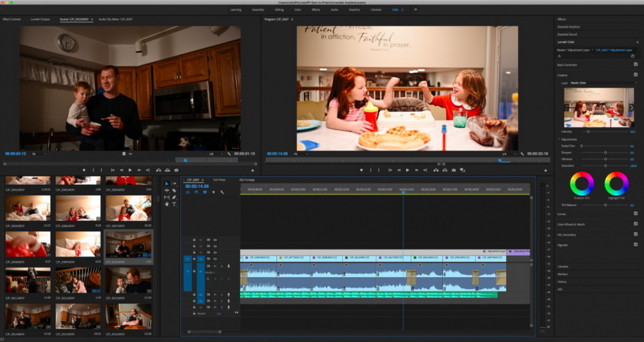Select the Pen tool
Viewport: 644px width, 342px height.
[x=175, y=197]
